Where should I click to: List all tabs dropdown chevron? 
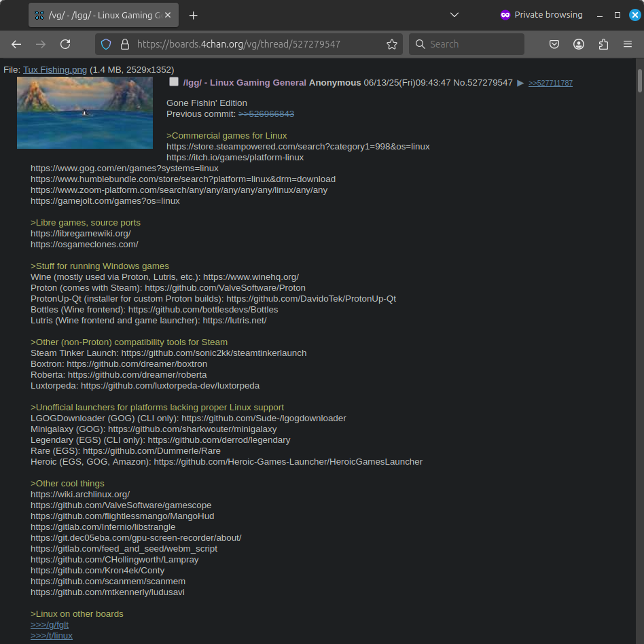(x=454, y=15)
